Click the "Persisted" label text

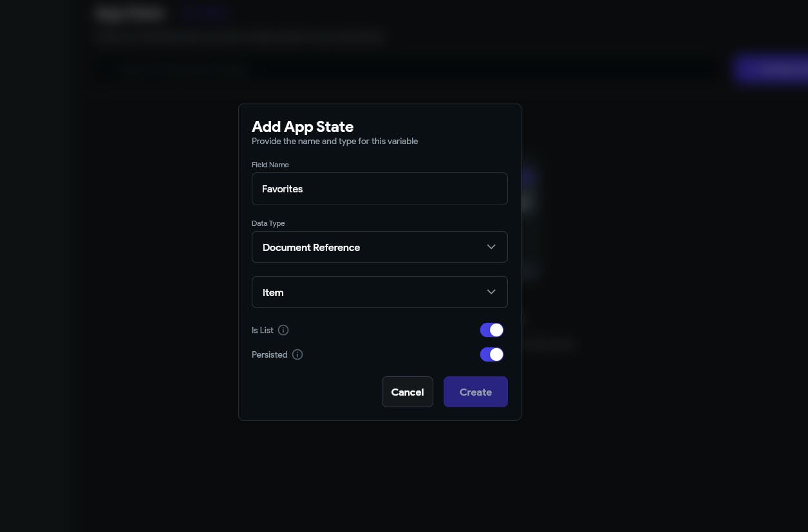270,354
